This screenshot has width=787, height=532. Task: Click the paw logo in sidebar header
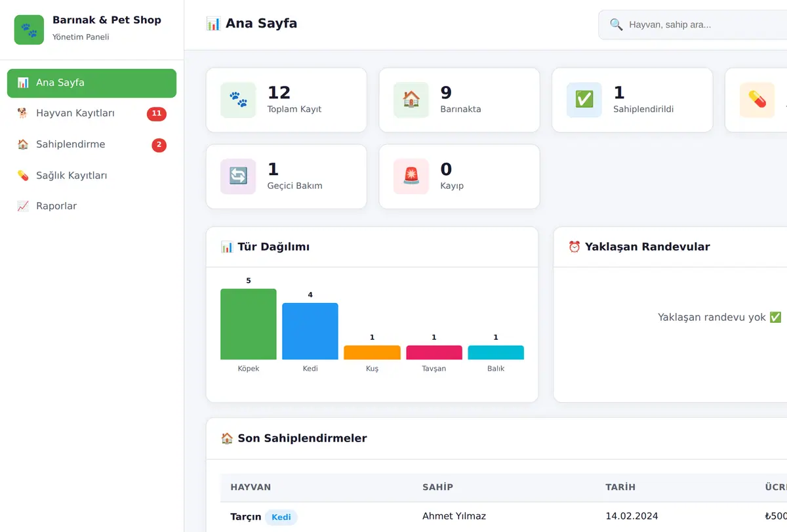tap(29, 30)
